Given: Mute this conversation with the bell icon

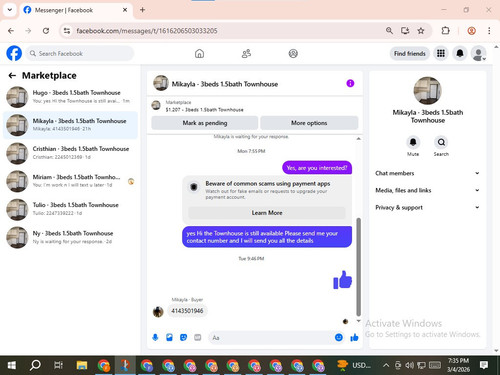Looking at the screenshot, I should [413, 142].
